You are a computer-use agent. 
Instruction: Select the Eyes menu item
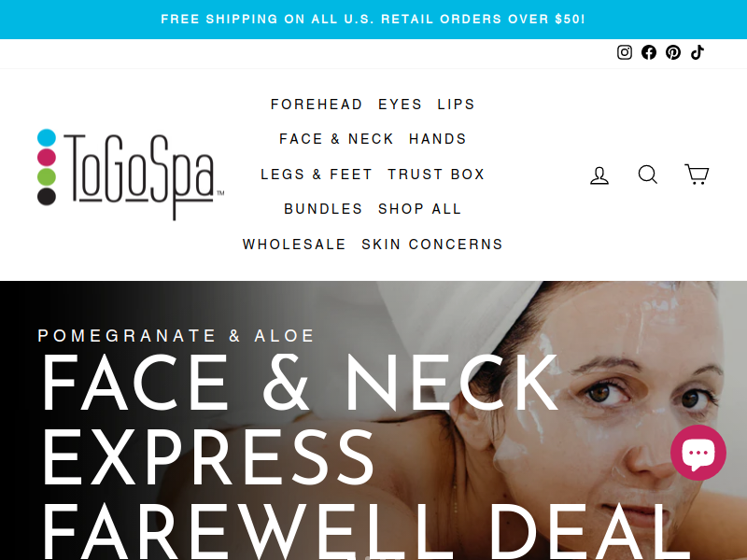(401, 105)
